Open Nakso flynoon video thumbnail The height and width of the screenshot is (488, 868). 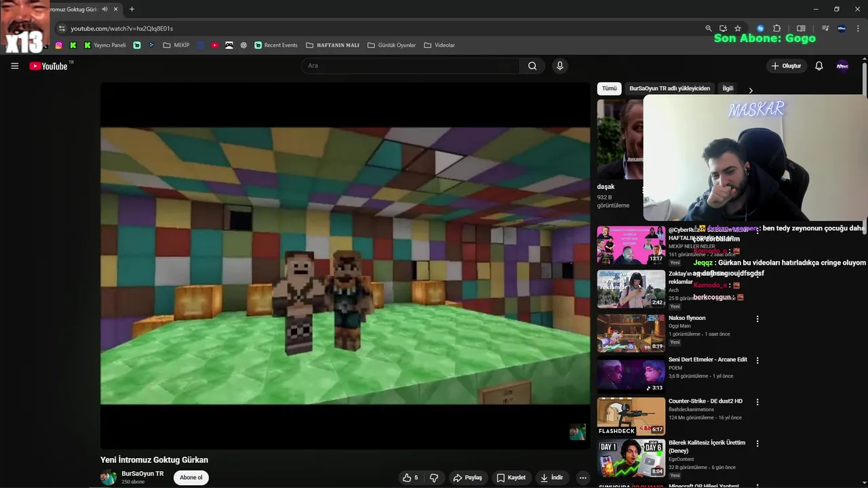pyautogui.click(x=631, y=333)
